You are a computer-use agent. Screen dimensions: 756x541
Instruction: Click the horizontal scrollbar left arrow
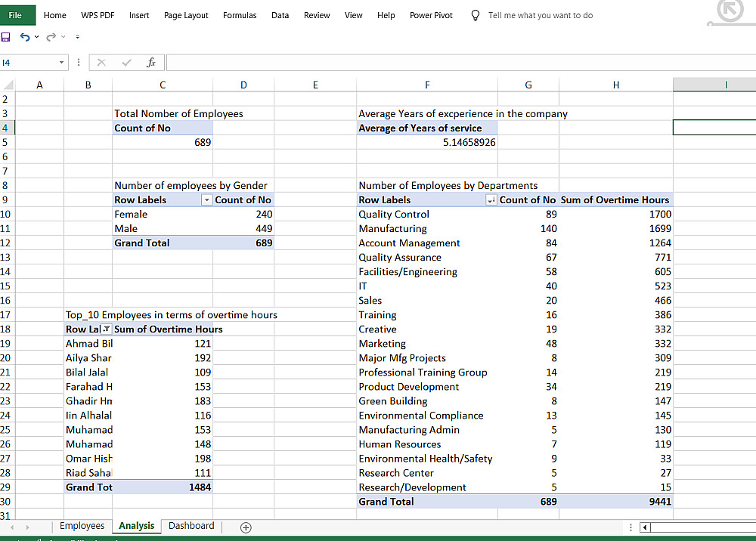point(645,527)
